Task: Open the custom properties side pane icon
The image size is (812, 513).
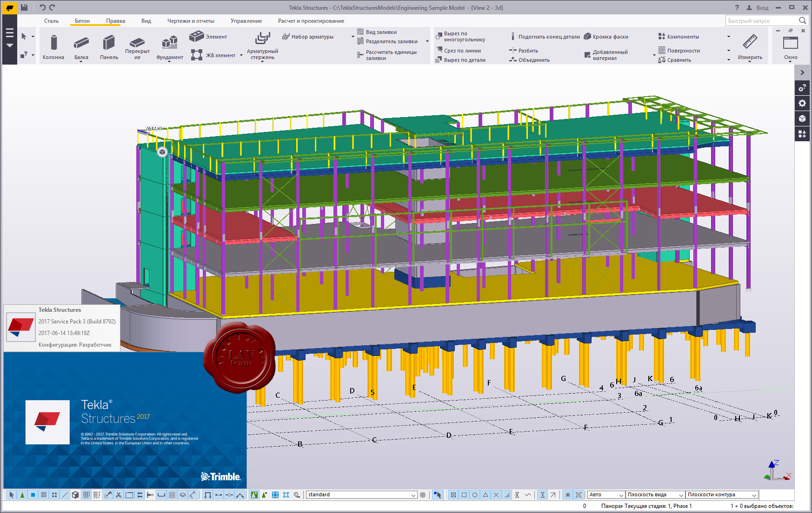Action: pos(802,88)
